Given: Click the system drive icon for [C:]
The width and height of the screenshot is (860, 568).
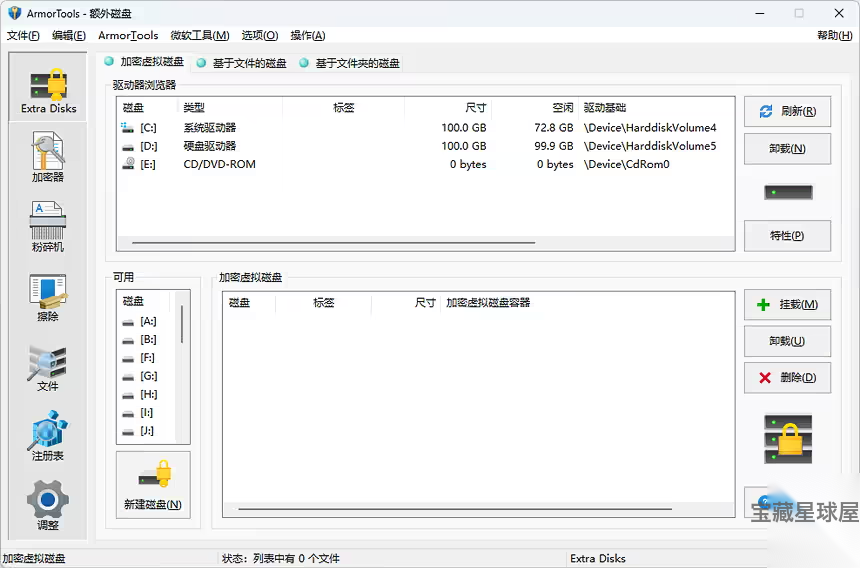Looking at the screenshot, I should pos(128,128).
